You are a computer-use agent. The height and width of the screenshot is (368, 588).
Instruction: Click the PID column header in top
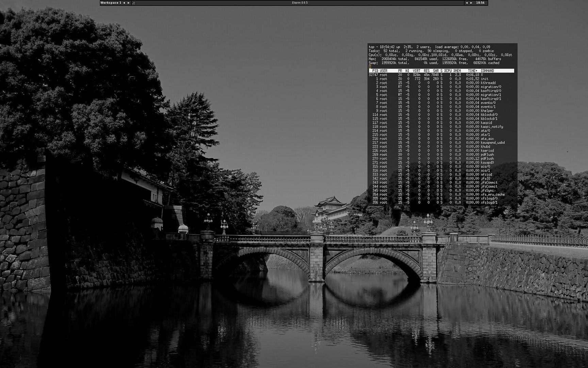pos(375,71)
